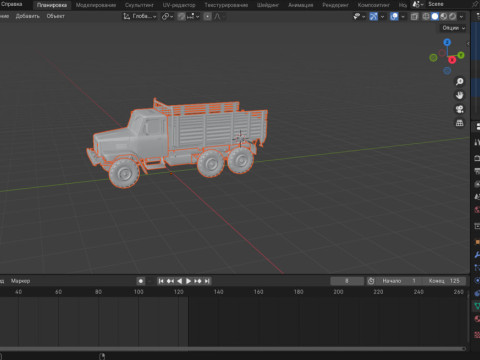Image resolution: width=480 pixels, height=360 pixels.
Task: Open the pivot point dropdown
Action: pyautogui.click(x=167, y=16)
